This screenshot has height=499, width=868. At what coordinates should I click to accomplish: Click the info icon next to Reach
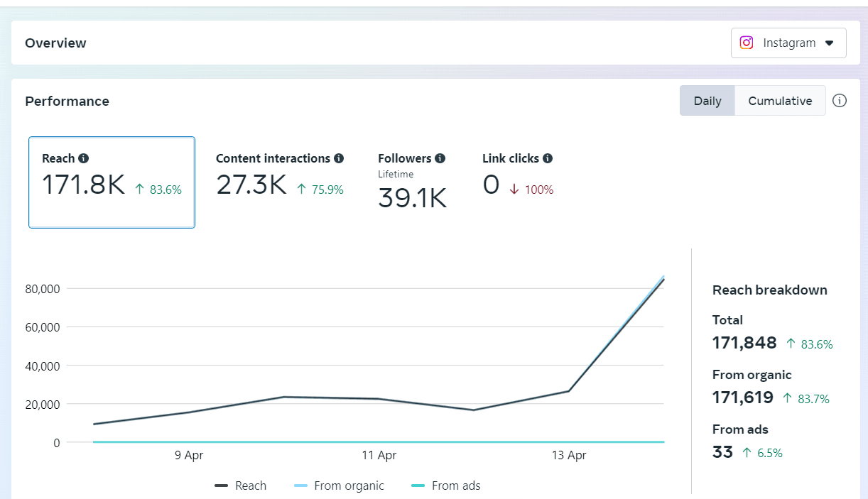coord(84,158)
